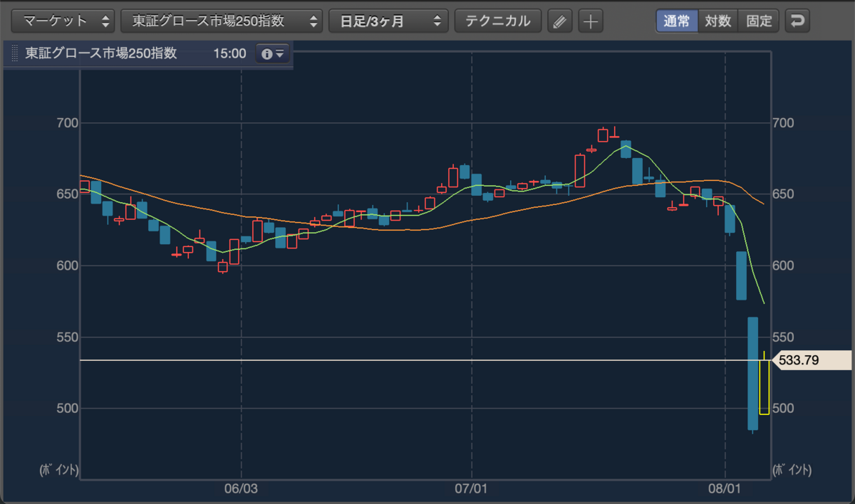This screenshot has height=504, width=855.
Task: Open the マーケット dropdown
Action: pos(63,21)
